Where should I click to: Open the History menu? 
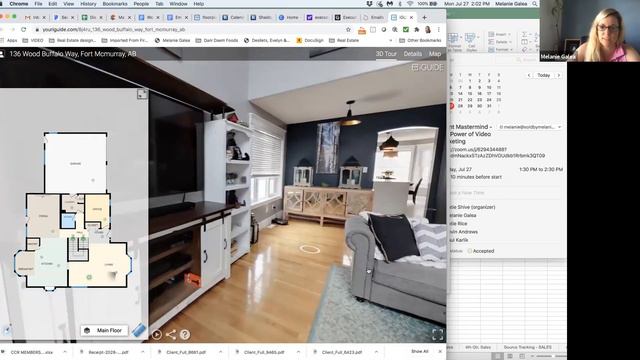(x=88, y=4)
